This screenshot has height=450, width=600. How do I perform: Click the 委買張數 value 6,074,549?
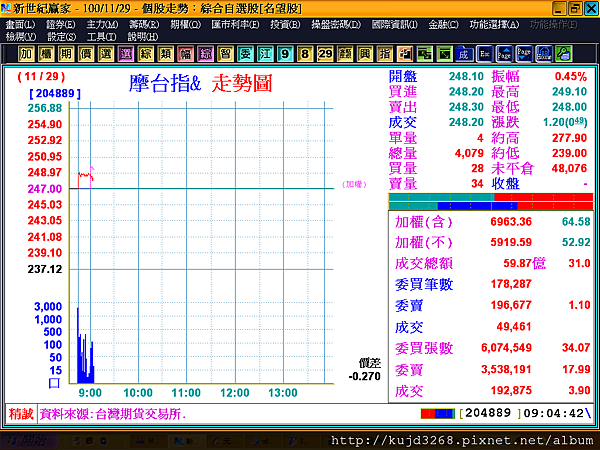(x=506, y=347)
